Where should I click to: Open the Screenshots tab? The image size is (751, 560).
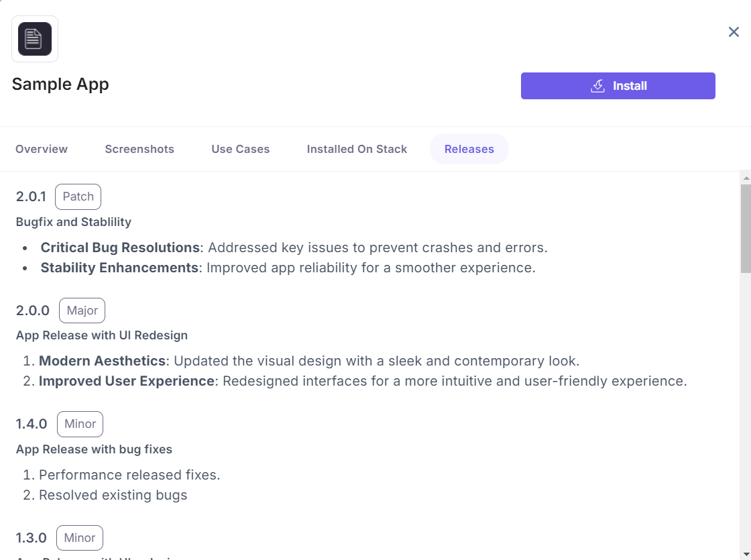[x=139, y=149]
